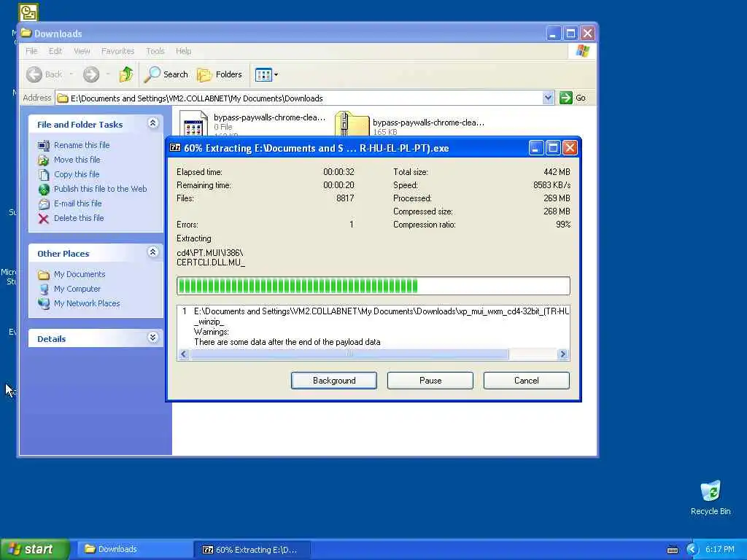Screen dimensions: 747x560
Task: Click the Publish to Web globe icon
Action: pyautogui.click(x=43, y=190)
